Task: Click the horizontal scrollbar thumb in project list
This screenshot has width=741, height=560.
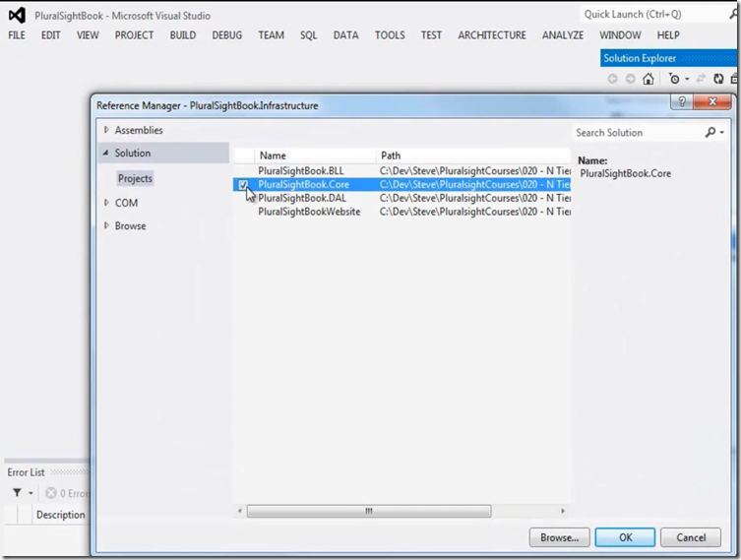Action: [369, 511]
